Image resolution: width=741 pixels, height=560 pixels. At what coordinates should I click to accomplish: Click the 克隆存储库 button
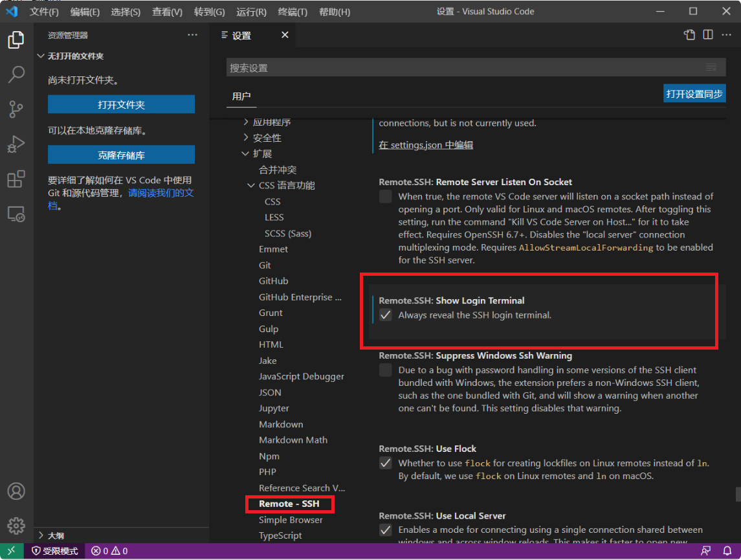pyautogui.click(x=122, y=155)
